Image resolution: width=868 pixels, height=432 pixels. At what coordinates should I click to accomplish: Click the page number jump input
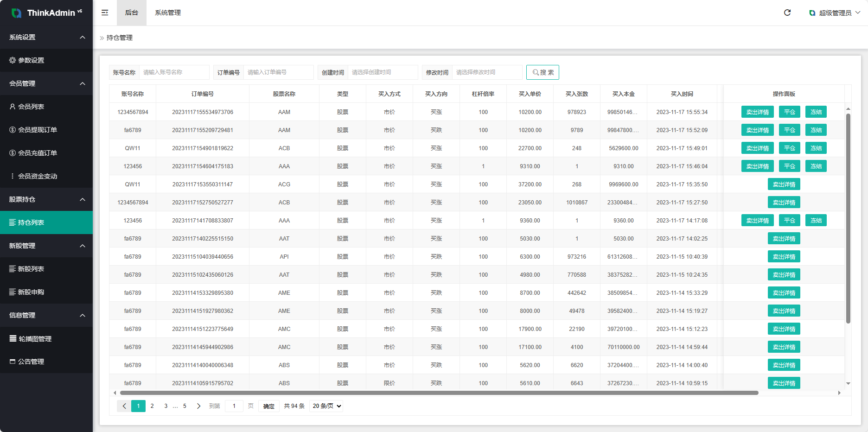coord(234,406)
